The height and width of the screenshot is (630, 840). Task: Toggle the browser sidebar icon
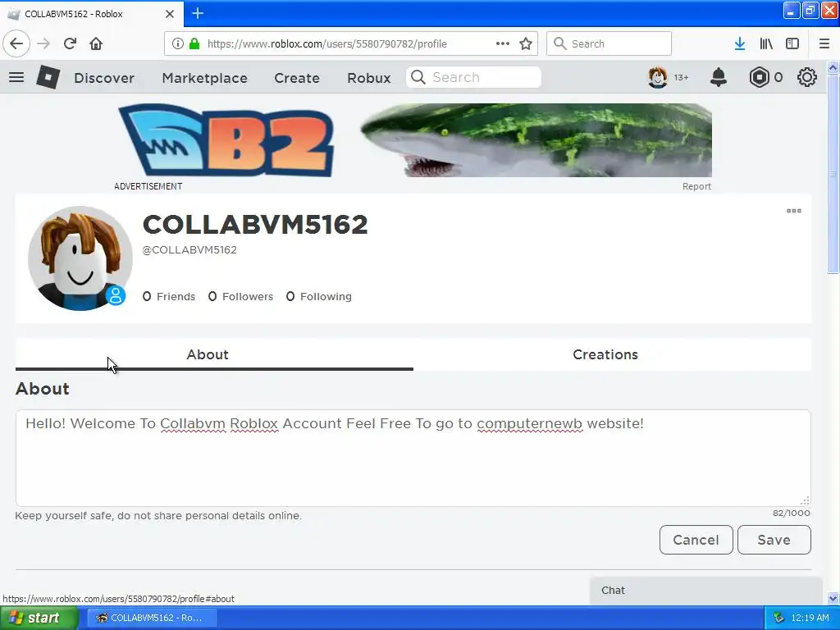792,43
